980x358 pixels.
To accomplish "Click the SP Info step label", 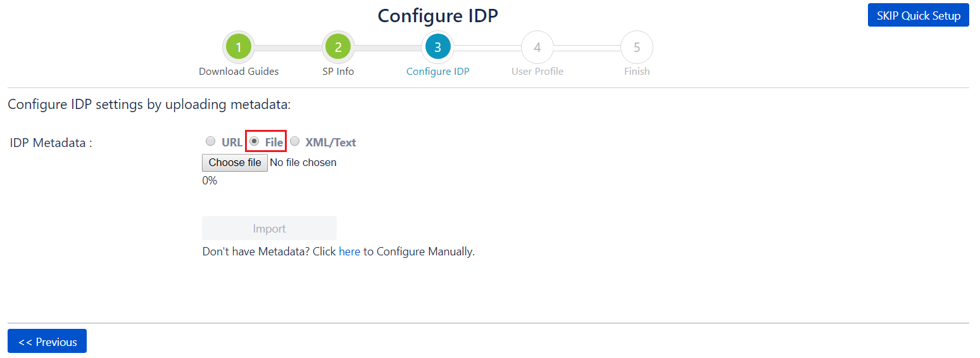I will click(338, 72).
